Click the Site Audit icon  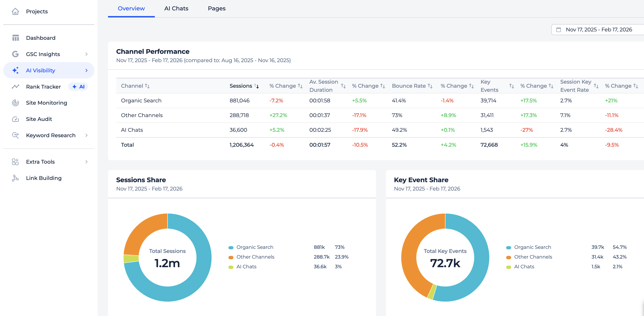click(15, 119)
